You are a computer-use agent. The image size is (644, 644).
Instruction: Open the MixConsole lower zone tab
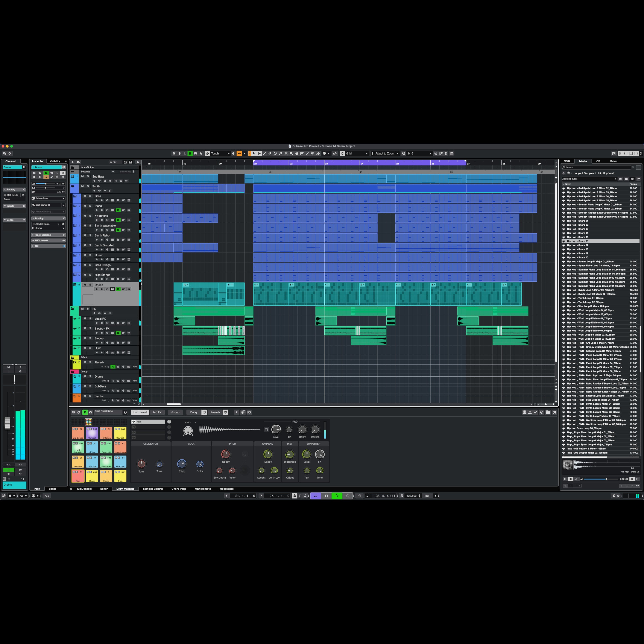[x=84, y=489]
